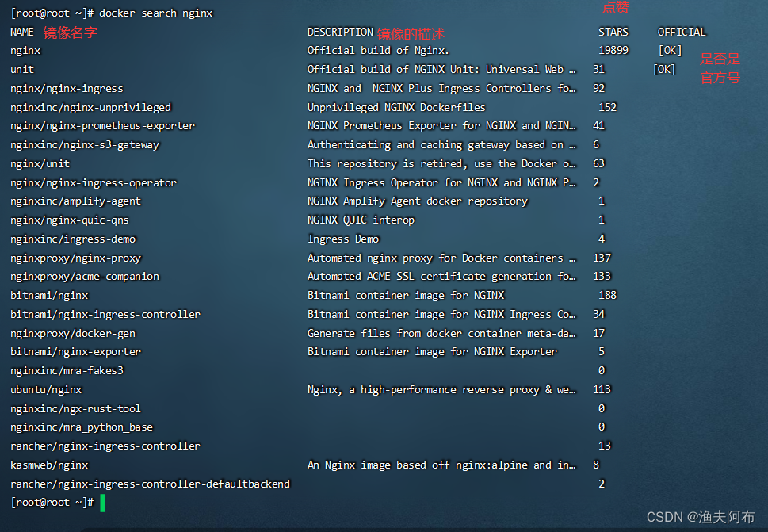Select the name nginxinc/nginx-unprivileged

coord(90,108)
